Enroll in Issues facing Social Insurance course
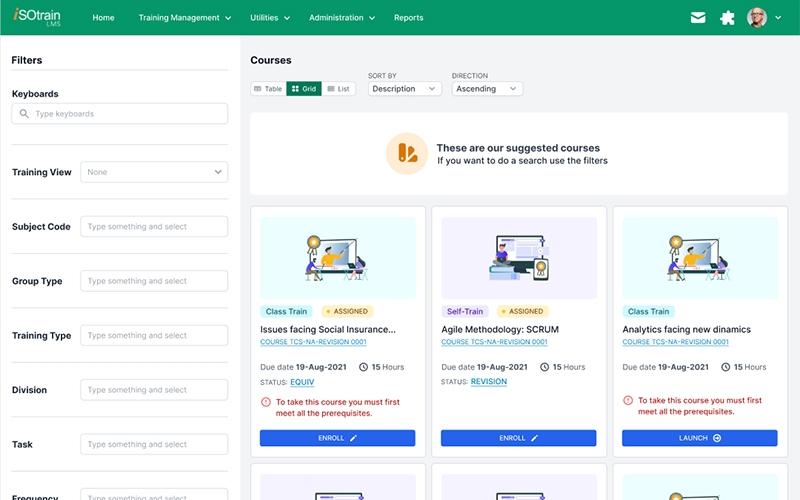The width and height of the screenshot is (800, 500). (x=337, y=438)
